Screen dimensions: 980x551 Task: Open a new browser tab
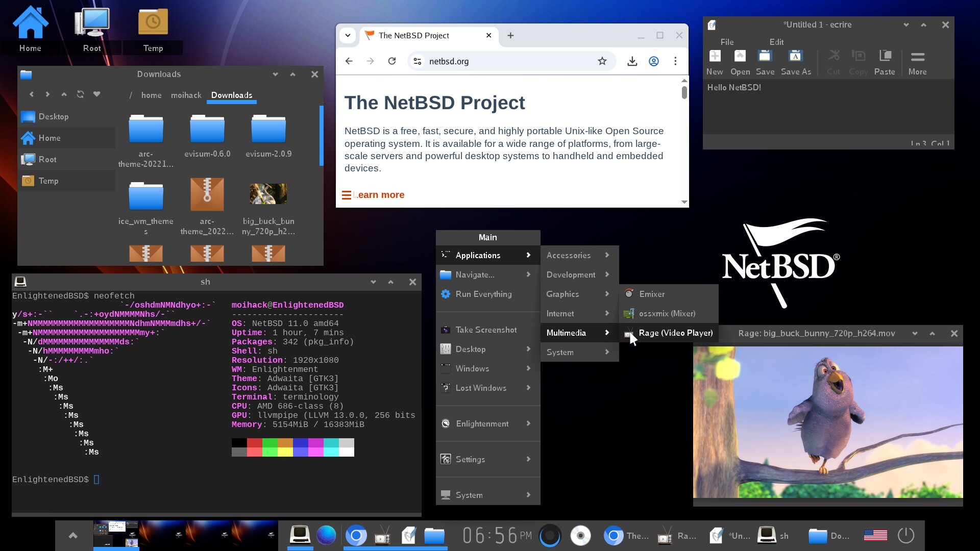(510, 35)
